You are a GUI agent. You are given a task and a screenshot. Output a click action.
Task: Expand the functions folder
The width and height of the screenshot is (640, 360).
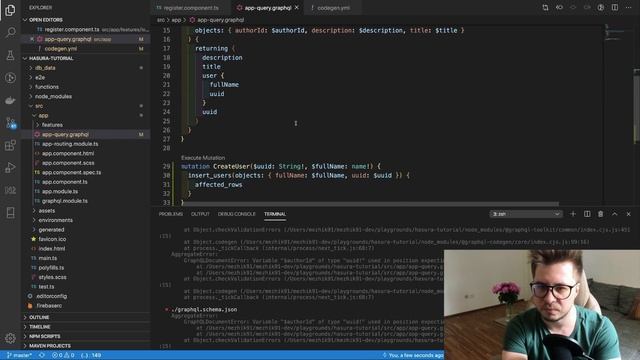[47, 87]
